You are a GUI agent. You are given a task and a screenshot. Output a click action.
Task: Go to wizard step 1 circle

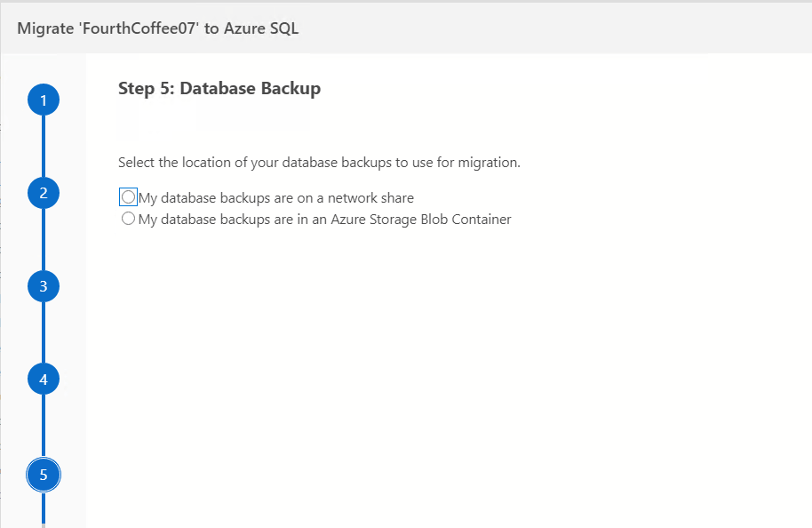pyautogui.click(x=43, y=100)
